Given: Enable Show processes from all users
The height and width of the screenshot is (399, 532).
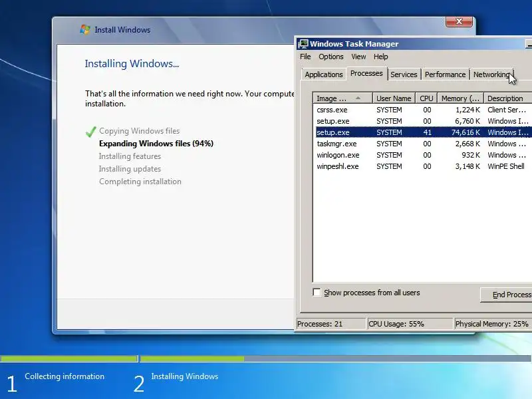Looking at the screenshot, I should [317, 292].
